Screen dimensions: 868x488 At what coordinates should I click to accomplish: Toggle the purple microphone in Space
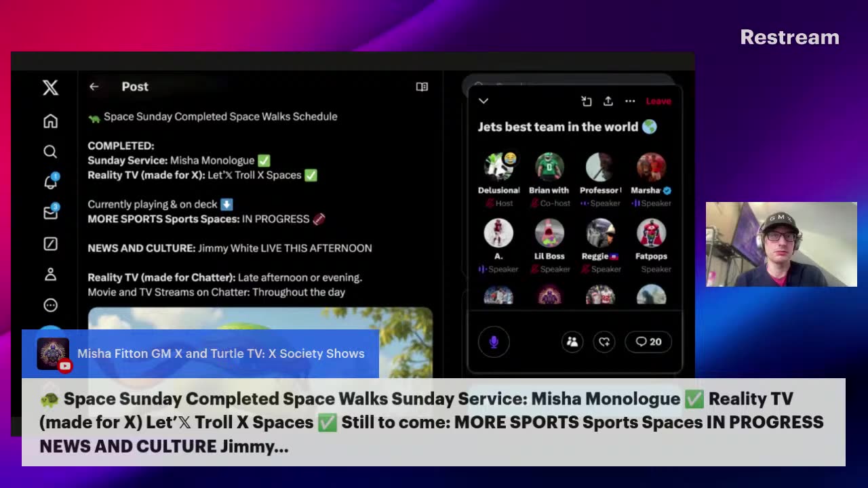[494, 342]
